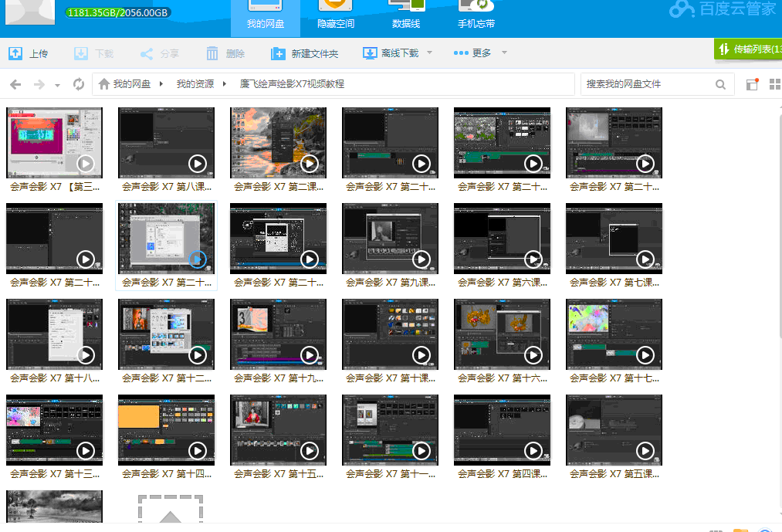
Task: Switch to grid view layout
Action: (775, 83)
